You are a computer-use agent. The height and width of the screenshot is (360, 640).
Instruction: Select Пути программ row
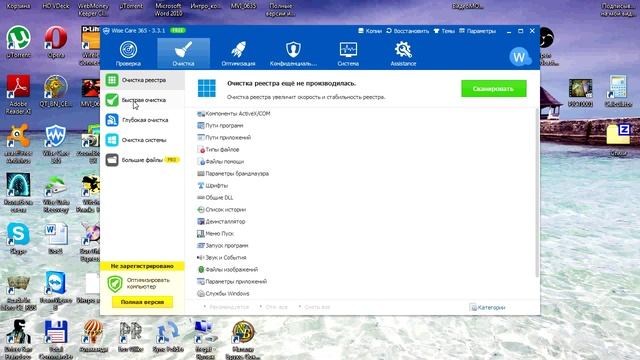(220, 125)
